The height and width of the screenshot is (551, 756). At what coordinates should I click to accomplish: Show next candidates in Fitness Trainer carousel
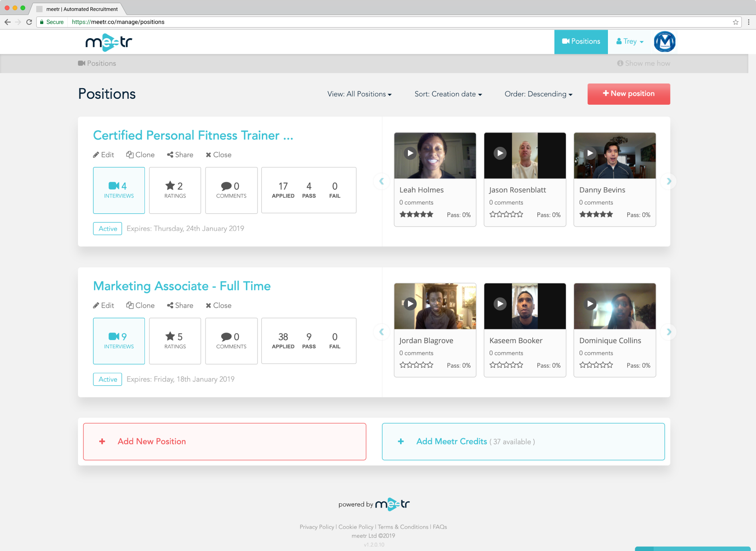tap(669, 181)
